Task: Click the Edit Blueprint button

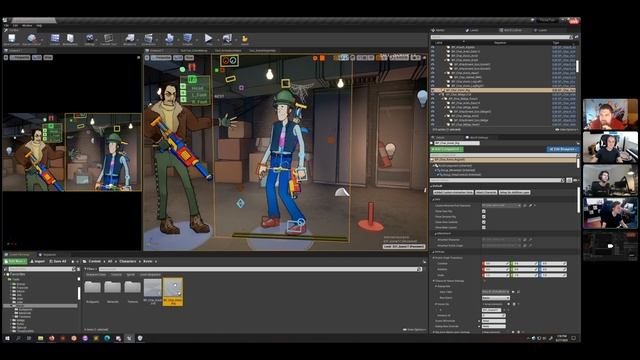Action: pyautogui.click(x=562, y=149)
